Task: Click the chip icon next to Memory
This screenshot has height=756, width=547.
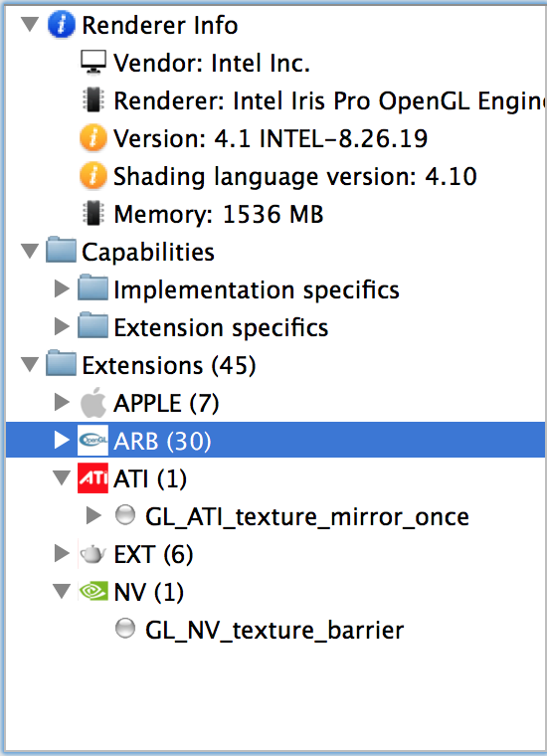Action: [x=93, y=214]
